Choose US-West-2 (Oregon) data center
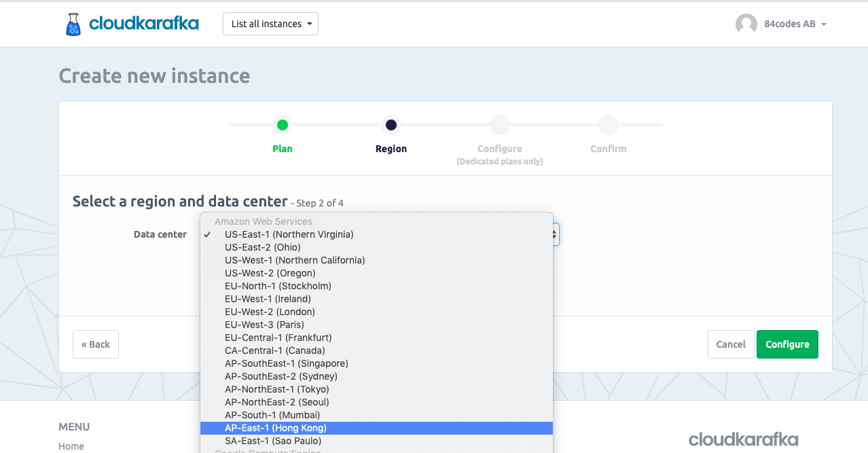 click(x=377, y=273)
